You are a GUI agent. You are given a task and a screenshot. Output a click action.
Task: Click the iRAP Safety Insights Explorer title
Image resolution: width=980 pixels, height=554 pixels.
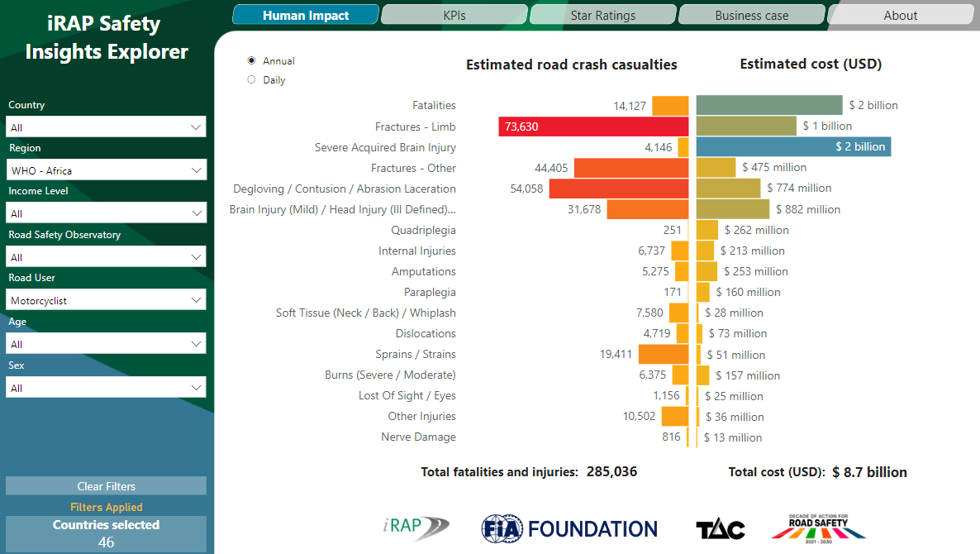click(x=107, y=37)
